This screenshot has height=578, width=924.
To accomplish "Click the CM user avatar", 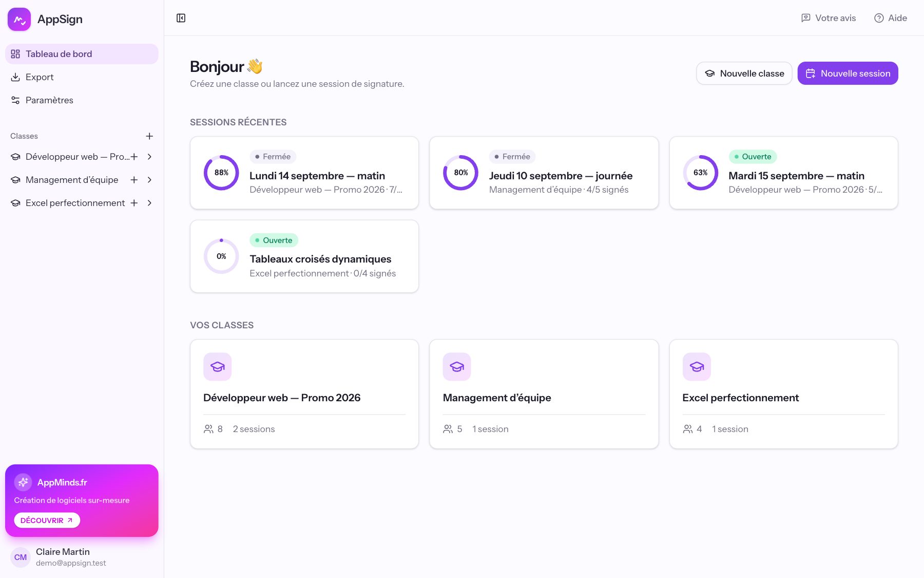I will click(21, 557).
